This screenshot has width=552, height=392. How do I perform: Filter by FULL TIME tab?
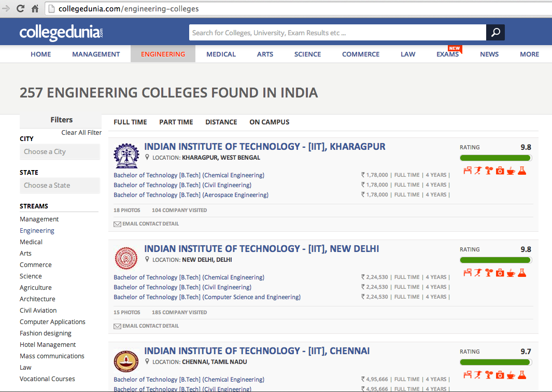click(x=130, y=122)
